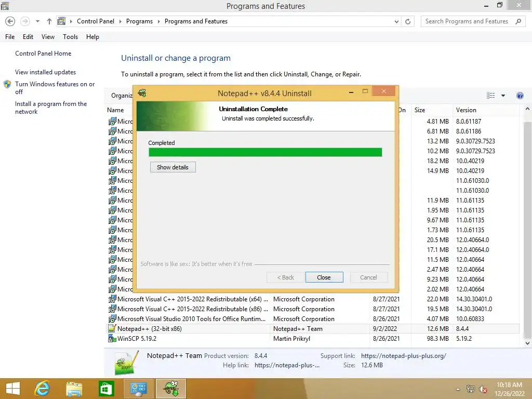The width and height of the screenshot is (532, 399).
Task: Click the Refresh button beside the address bar
Action: point(408,21)
